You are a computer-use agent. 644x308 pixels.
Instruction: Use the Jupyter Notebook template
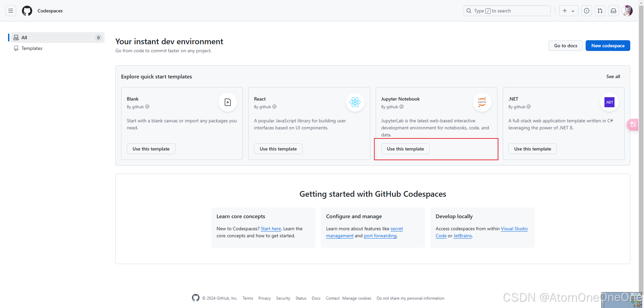tap(405, 149)
